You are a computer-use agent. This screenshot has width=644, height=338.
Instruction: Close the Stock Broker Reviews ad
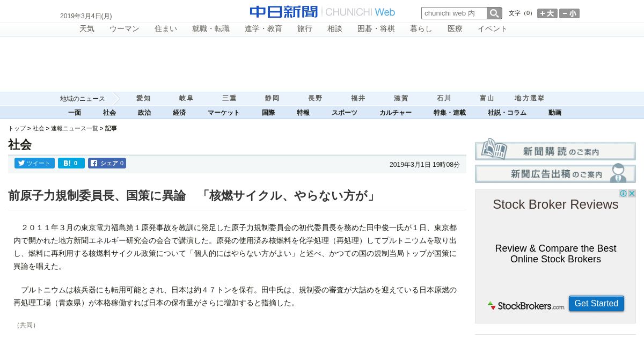pyautogui.click(x=632, y=194)
